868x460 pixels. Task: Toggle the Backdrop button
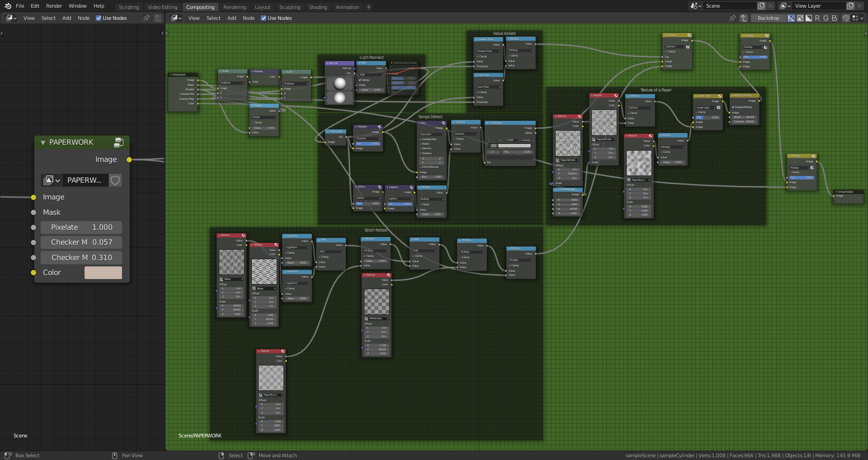pyautogui.click(x=768, y=18)
